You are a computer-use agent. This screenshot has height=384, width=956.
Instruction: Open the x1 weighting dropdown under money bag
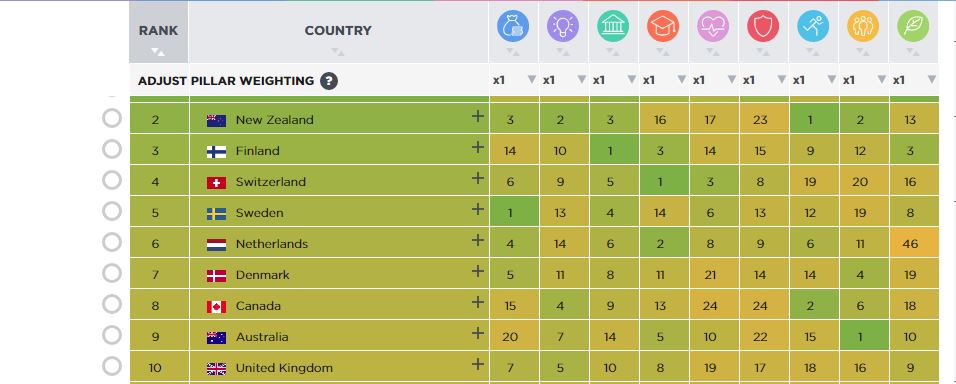coord(514,80)
